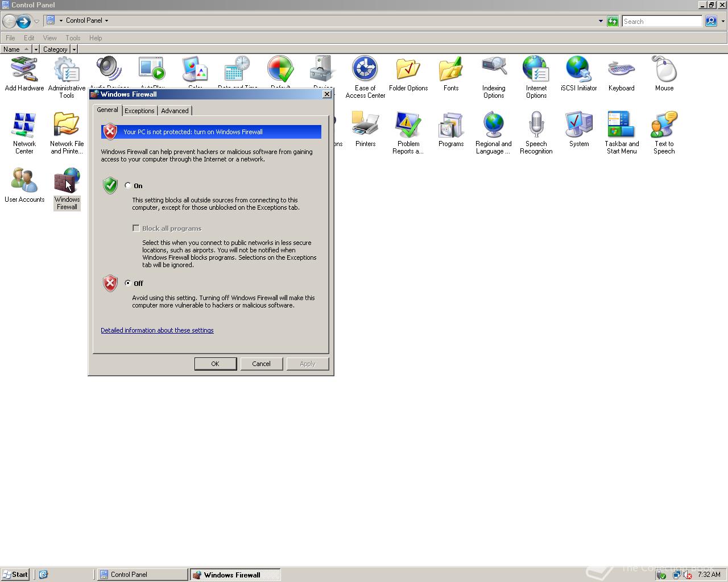728x582 pixels.
Task: Click the Forward navigation button
Action: [23, 22]
